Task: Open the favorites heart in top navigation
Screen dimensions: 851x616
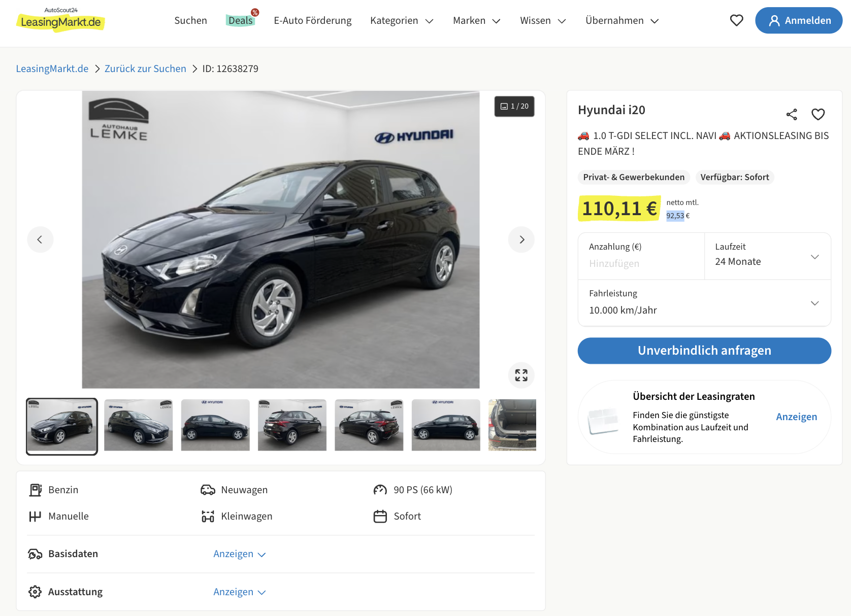Action: pos(736,20)
